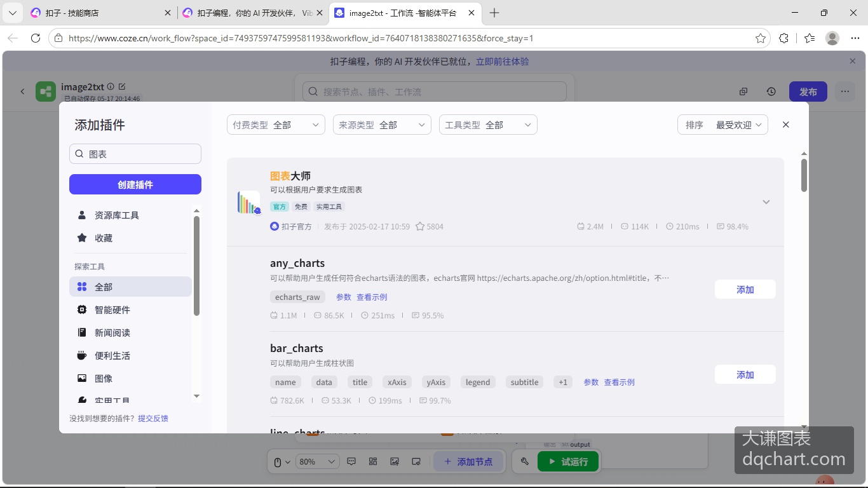Click the magnifier icon in plugin search box
This screenshot has width=868, height=488.
[79, 154]
